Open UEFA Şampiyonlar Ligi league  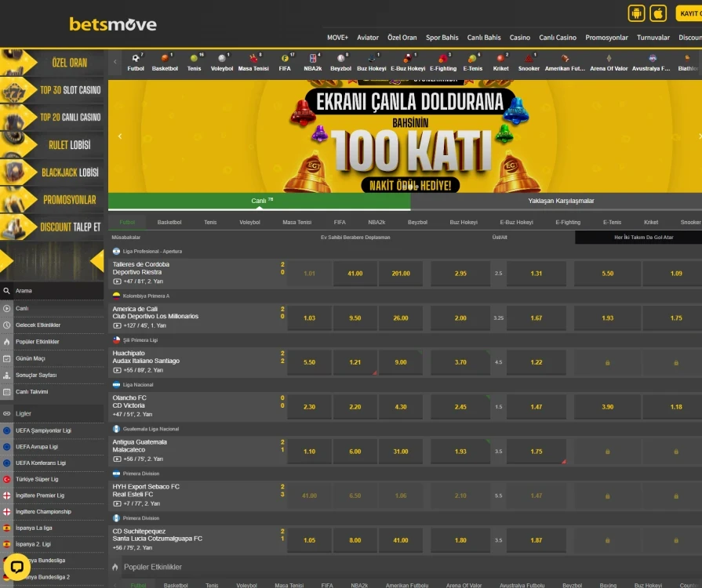coord(52,430)
